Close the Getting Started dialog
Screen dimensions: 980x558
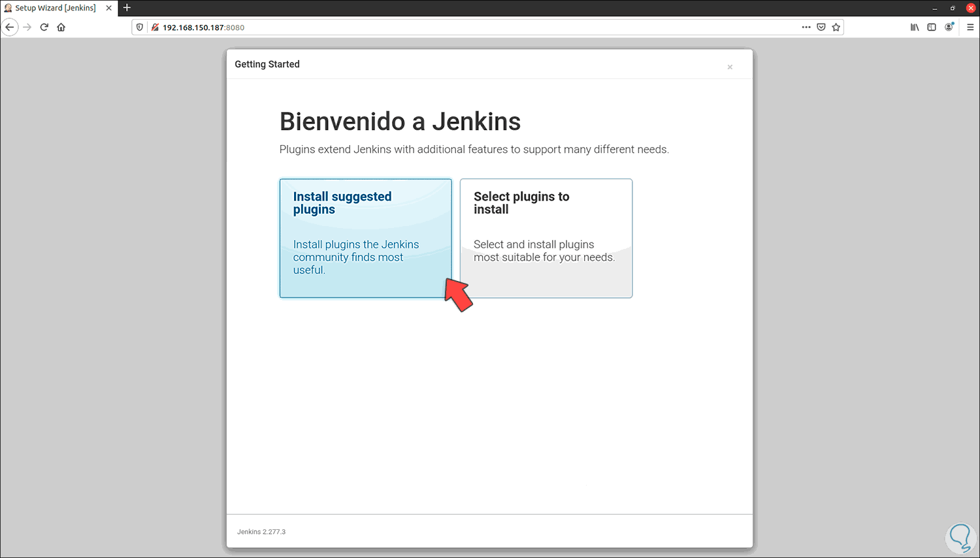click(x=730, y=67)
